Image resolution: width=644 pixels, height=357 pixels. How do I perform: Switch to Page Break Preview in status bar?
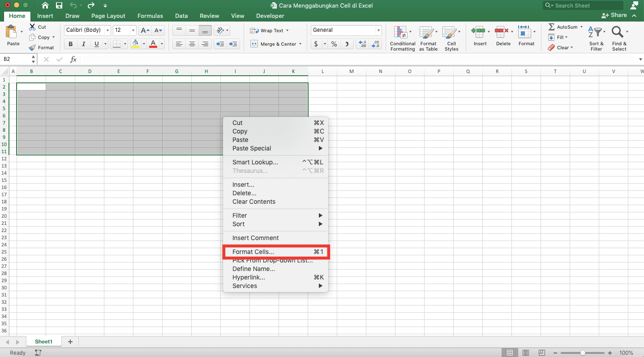point(542,353)
